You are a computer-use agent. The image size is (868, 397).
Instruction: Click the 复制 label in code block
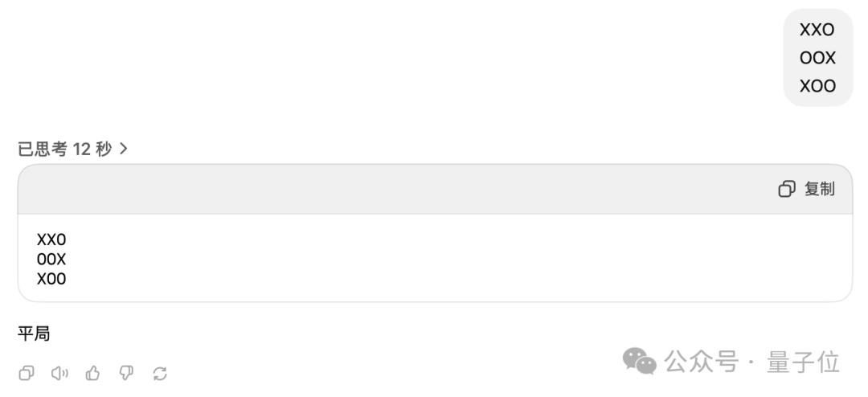click(x=819, y=189)
